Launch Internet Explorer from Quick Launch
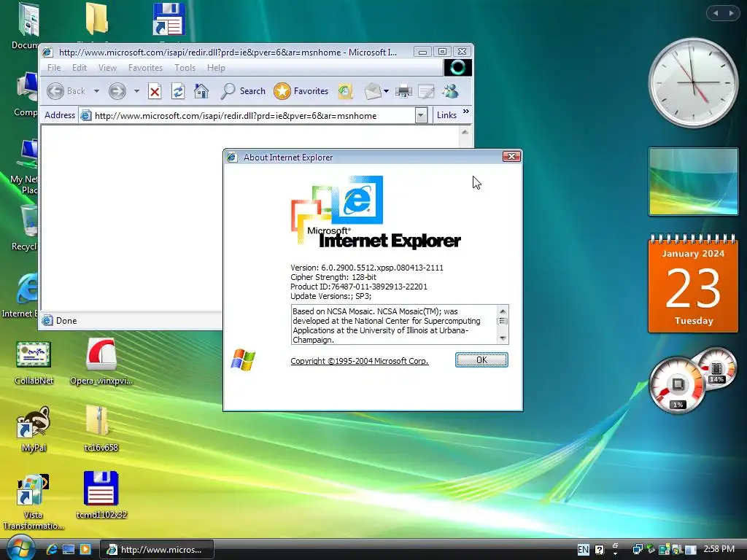This screenshot has width=747, height=560. [x=52, y=549]
